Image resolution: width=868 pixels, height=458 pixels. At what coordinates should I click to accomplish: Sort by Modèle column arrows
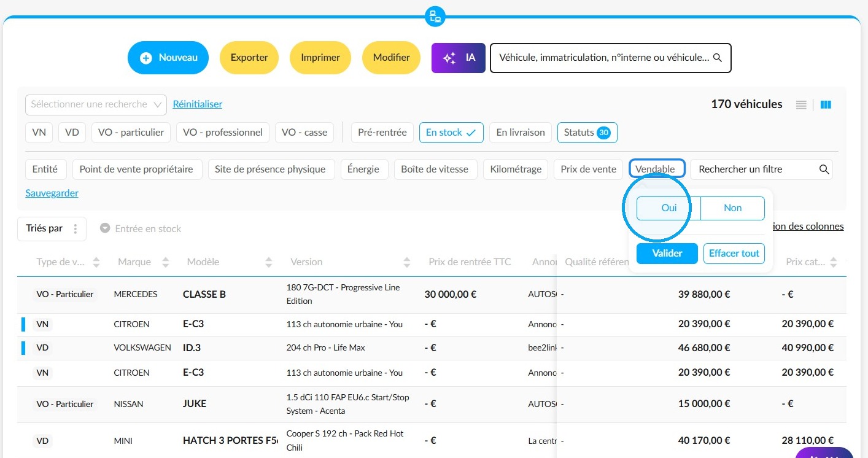point(268,263)
